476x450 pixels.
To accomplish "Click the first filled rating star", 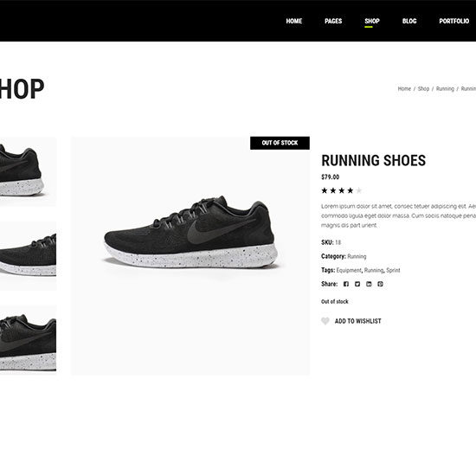I will pos(325,190).
